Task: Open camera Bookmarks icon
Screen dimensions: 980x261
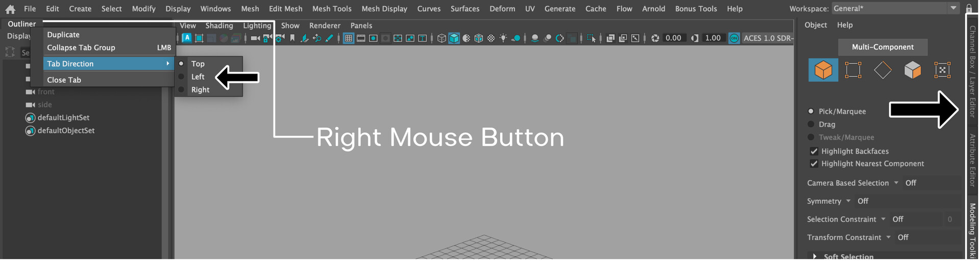Action: 292,38
